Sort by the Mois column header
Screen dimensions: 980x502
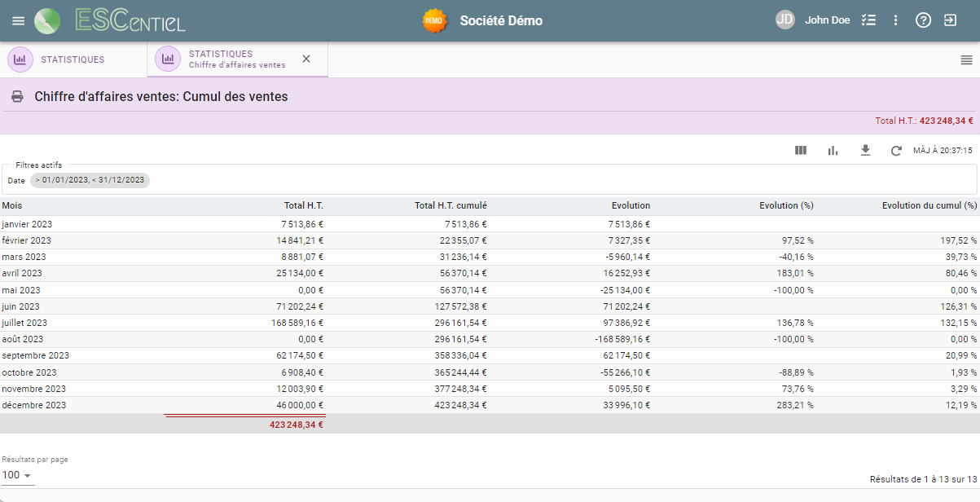(12, 205)
